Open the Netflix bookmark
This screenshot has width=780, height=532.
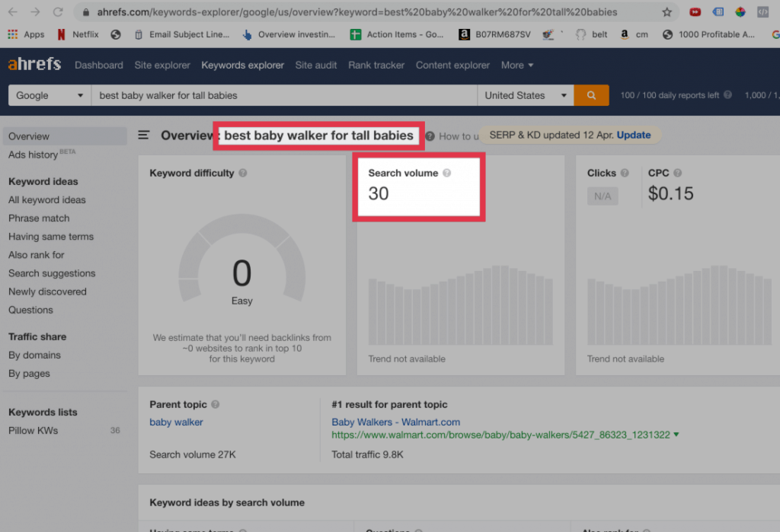78,34
